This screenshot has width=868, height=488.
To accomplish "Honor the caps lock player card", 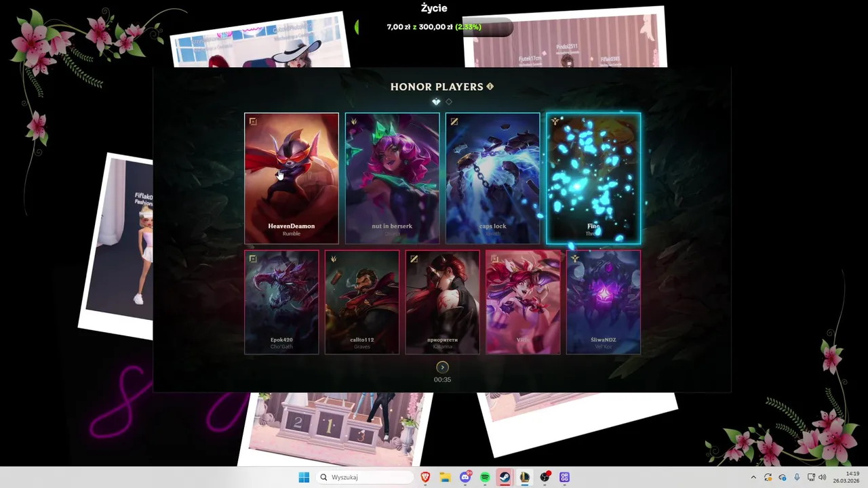I will [x=492, y=178].
